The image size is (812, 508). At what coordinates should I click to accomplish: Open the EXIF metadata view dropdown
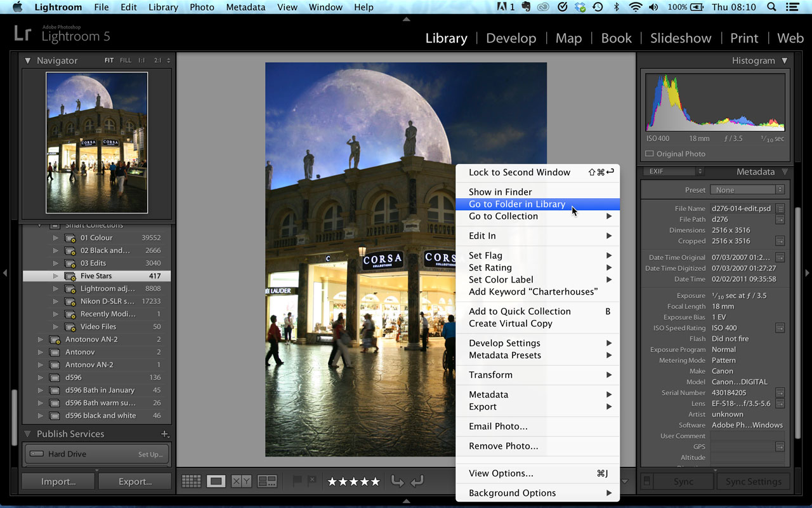pyautogui.click(x=674, y=171)
